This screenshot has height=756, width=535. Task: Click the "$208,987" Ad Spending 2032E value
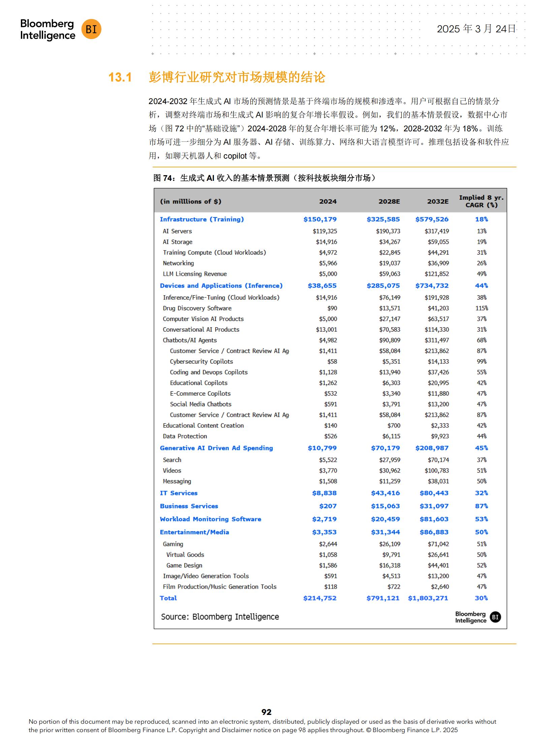coord(432,448)
